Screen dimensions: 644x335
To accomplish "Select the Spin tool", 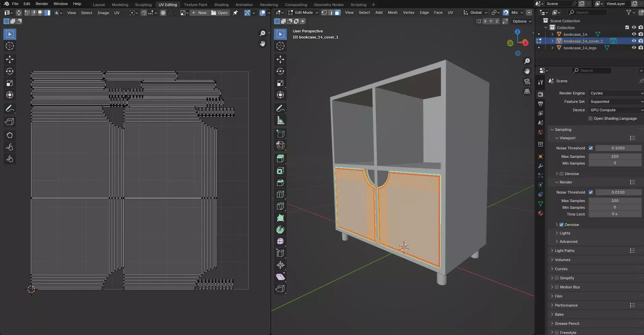I will [x=280, y=230].
